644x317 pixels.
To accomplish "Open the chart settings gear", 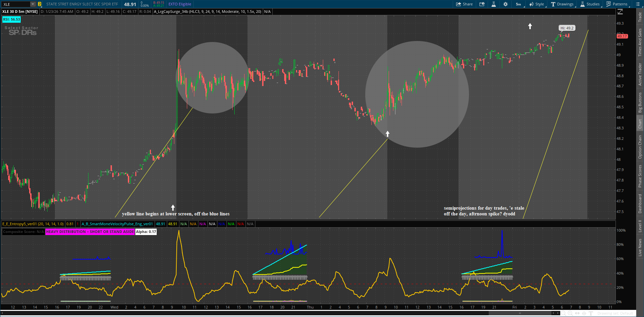I will pyautogui.click(x=506, y=4).
